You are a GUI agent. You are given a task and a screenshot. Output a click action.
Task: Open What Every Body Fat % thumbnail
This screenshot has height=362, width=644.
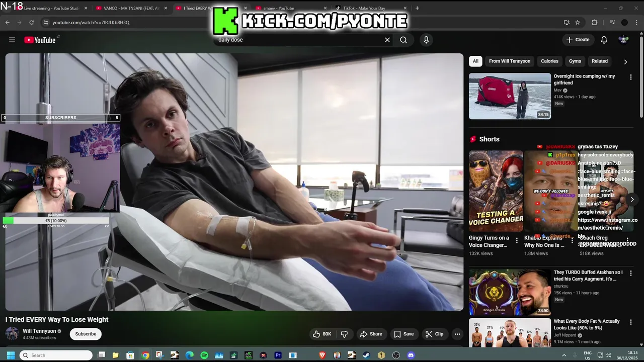tap(510, 332)
